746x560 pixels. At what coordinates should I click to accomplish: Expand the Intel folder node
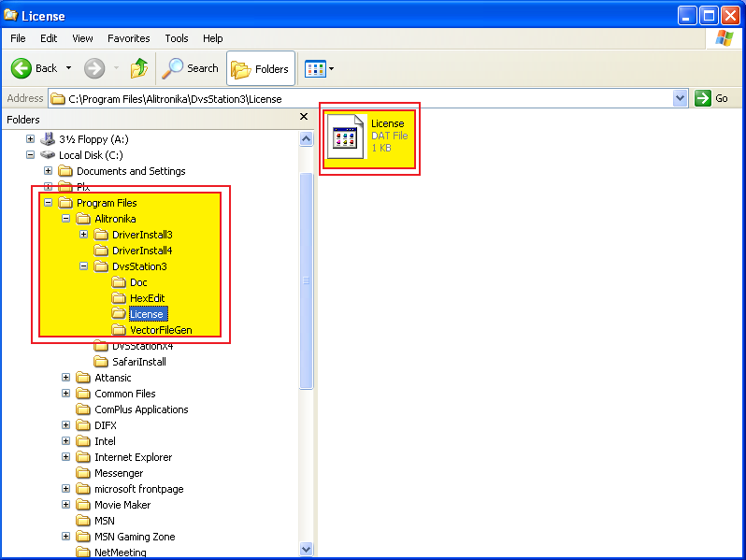(x=66, y=441)
